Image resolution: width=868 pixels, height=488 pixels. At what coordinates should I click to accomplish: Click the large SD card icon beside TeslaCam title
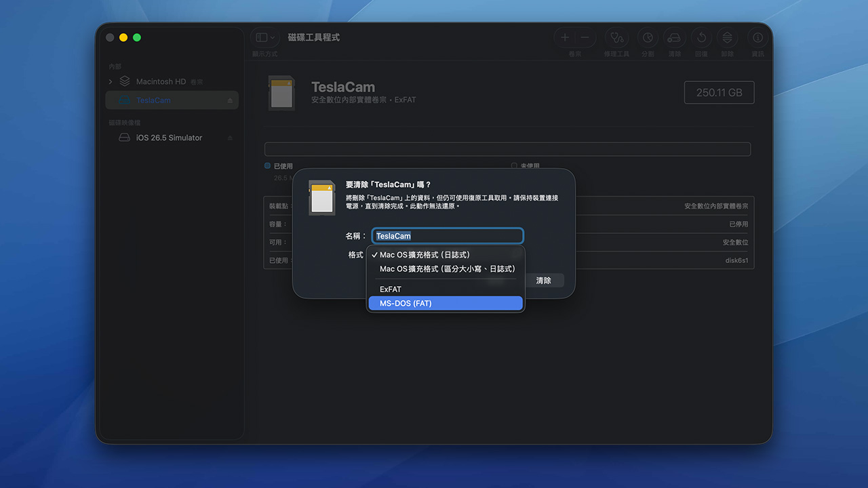click(x=281, y=93)
